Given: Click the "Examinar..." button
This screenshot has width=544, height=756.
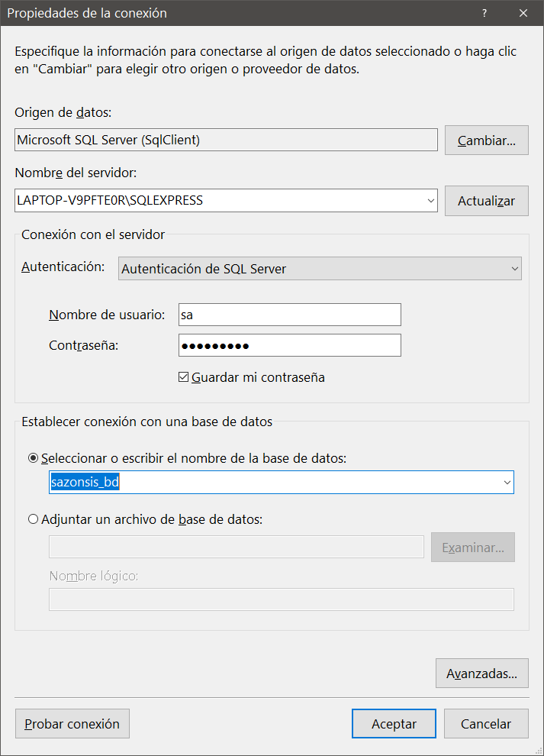Looking at the screenshot, I should pos(472,547).
